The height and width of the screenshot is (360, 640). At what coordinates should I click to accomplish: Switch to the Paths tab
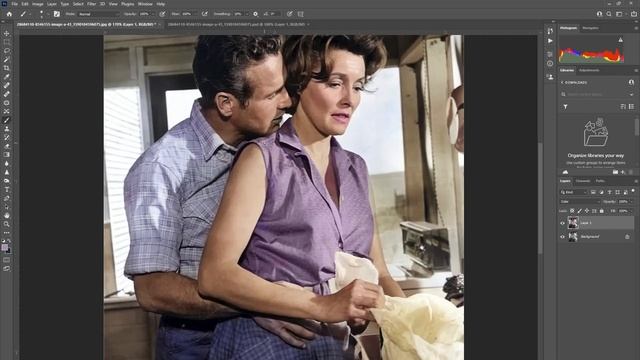(x=600, y=181)
